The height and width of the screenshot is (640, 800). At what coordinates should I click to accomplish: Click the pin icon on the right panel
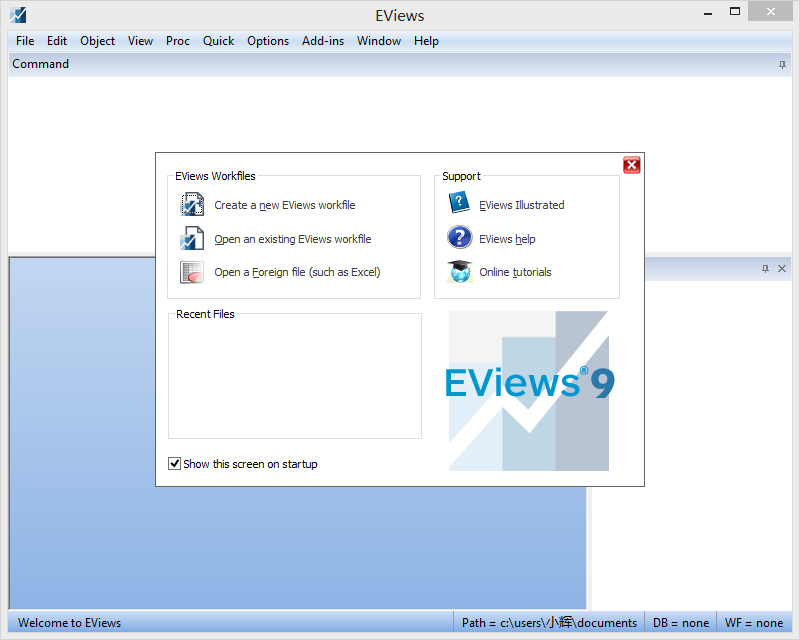point(767,268)
